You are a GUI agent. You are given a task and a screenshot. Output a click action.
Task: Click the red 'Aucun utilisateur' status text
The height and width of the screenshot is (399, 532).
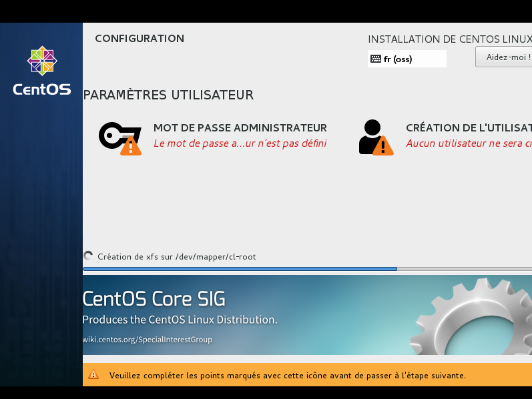pos(468,143)
